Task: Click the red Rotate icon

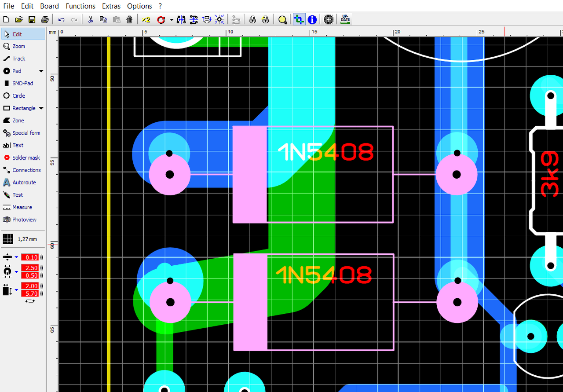Action: point(161,19)
